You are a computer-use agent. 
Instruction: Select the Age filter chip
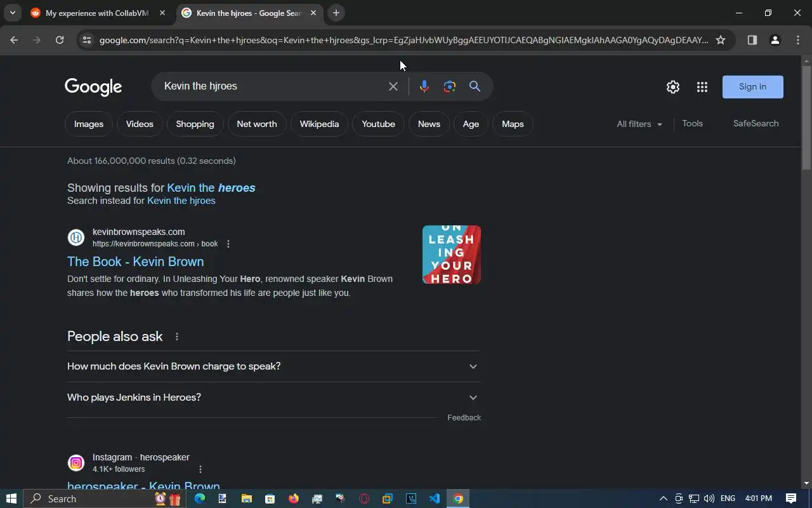[471, 124]
